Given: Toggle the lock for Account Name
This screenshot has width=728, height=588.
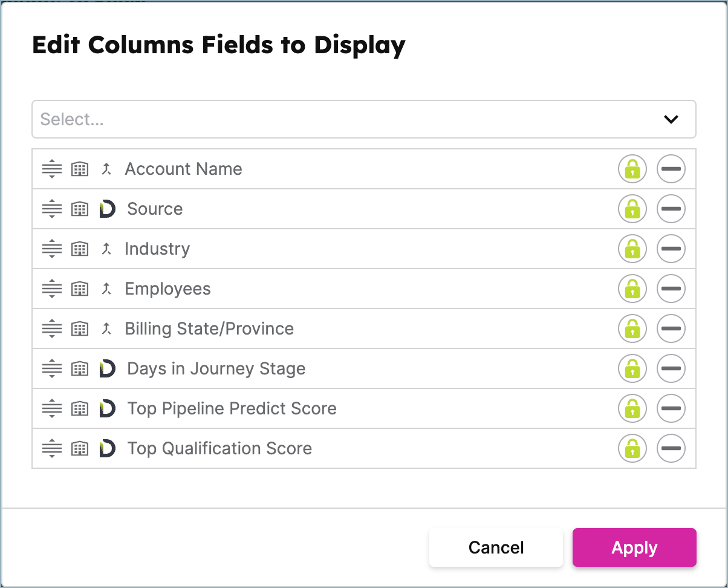Looking at the screenshot, I should click(632, 169).
